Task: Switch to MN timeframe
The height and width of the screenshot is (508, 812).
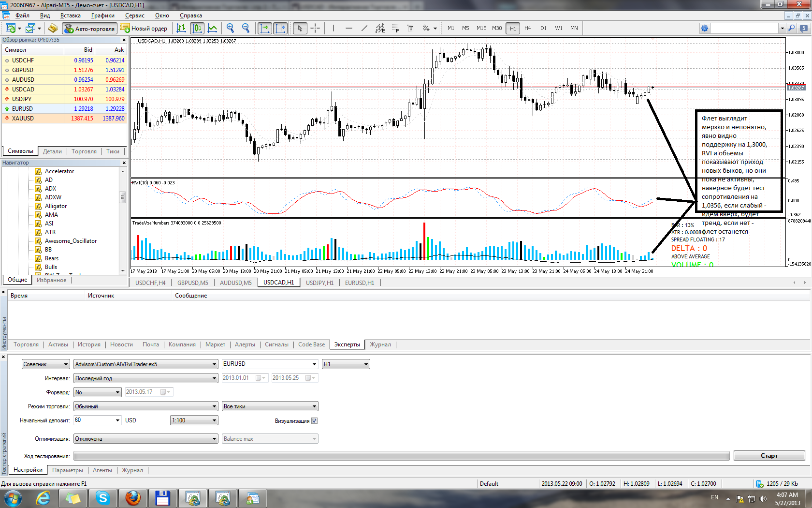Action: pyautogui.click(x=574, y=28)
